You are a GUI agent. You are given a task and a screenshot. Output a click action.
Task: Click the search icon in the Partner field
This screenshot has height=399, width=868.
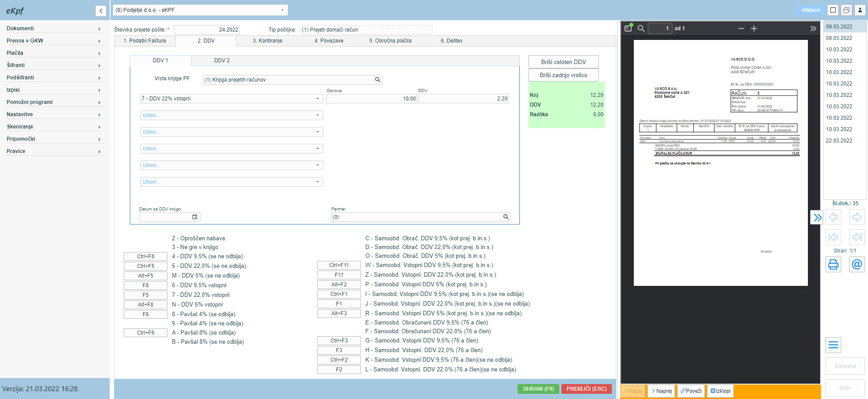(506, 217)
